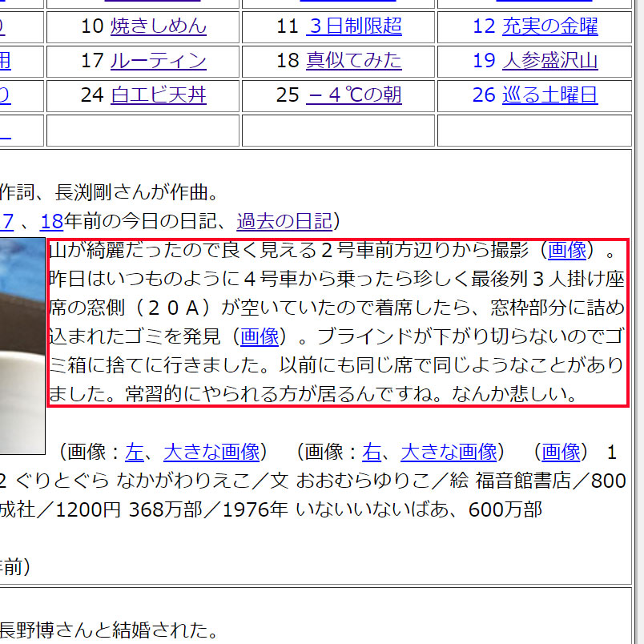
Task: Open the 過去の日記 link
Action: [284, 221]
